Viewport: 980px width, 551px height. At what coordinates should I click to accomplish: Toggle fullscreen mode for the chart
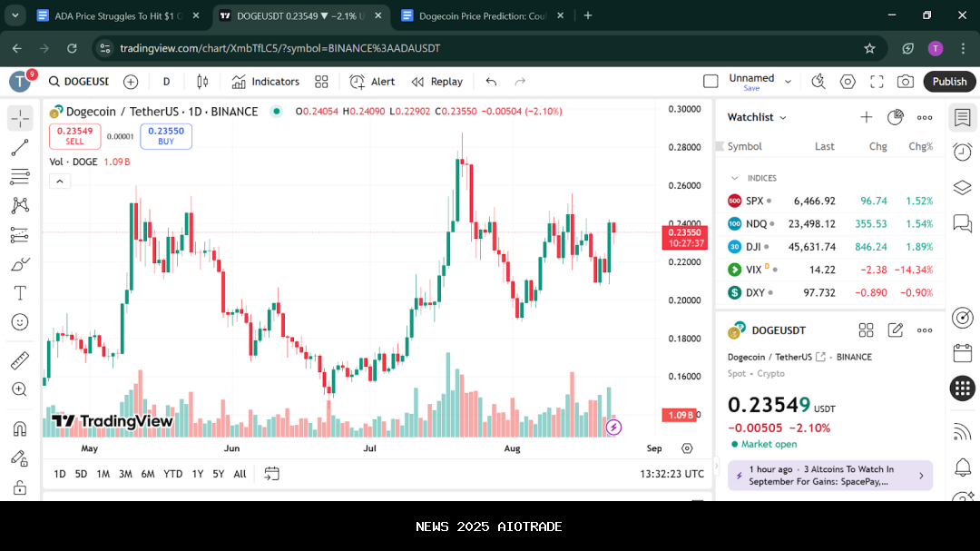coord(877,82)
